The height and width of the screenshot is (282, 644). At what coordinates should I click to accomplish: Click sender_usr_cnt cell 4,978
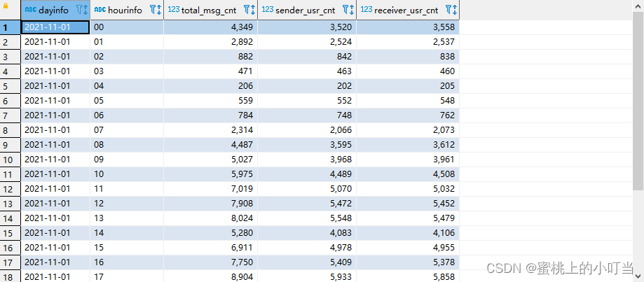(x=307, y=248)
